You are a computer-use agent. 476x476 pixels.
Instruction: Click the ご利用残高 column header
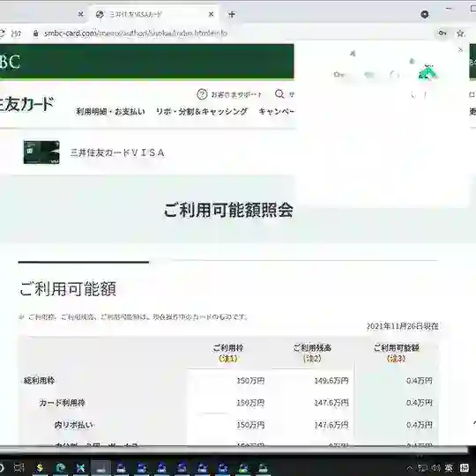[x=312, y=348]
